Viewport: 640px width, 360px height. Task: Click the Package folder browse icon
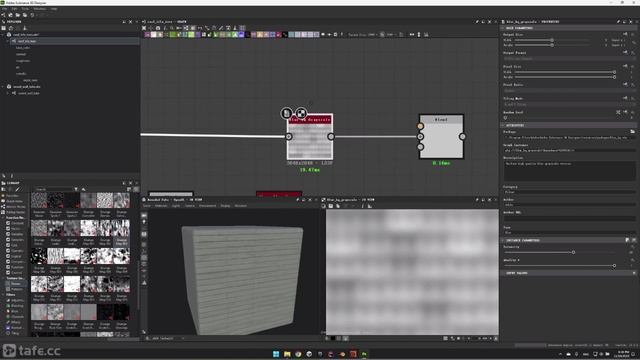point(632,131)
